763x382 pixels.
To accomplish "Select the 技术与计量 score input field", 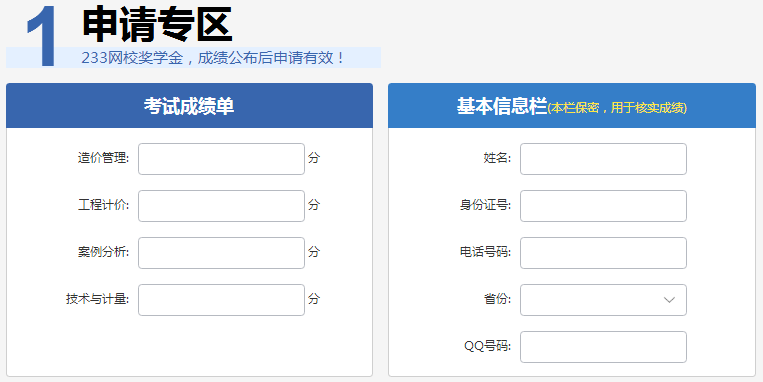I will 221,300.
